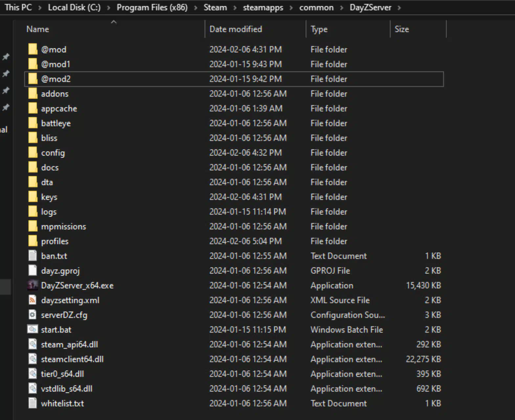This screenshot has width=515, height=420.
Task: Click the docs folder icon
Action: pyautogui.click(x=33, y=167)
